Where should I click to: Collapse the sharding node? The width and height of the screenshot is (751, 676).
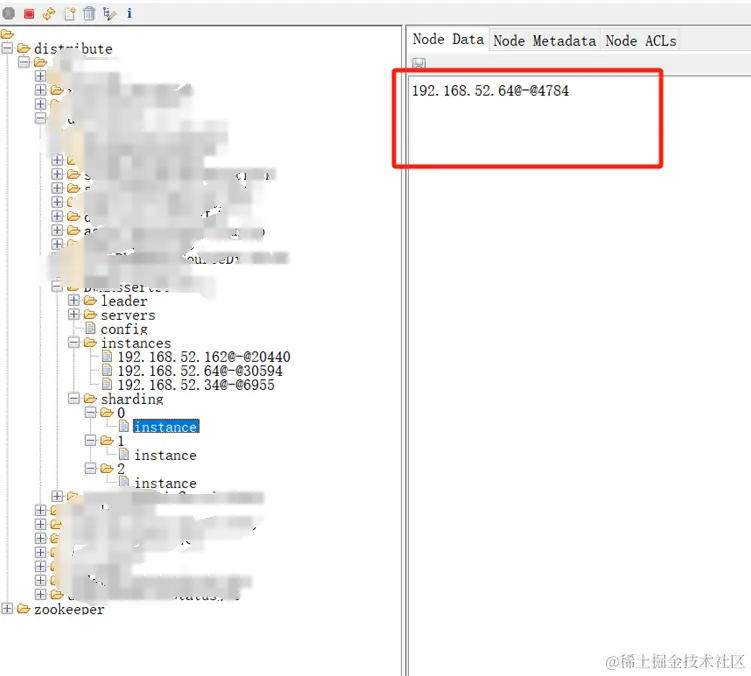pyautogui.click(x=74, y=399)
